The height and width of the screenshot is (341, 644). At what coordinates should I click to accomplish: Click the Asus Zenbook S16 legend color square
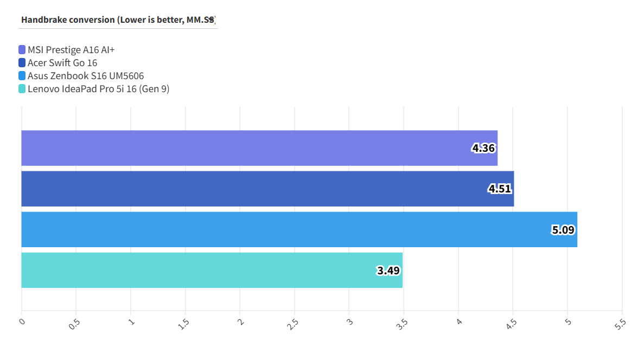22,76
